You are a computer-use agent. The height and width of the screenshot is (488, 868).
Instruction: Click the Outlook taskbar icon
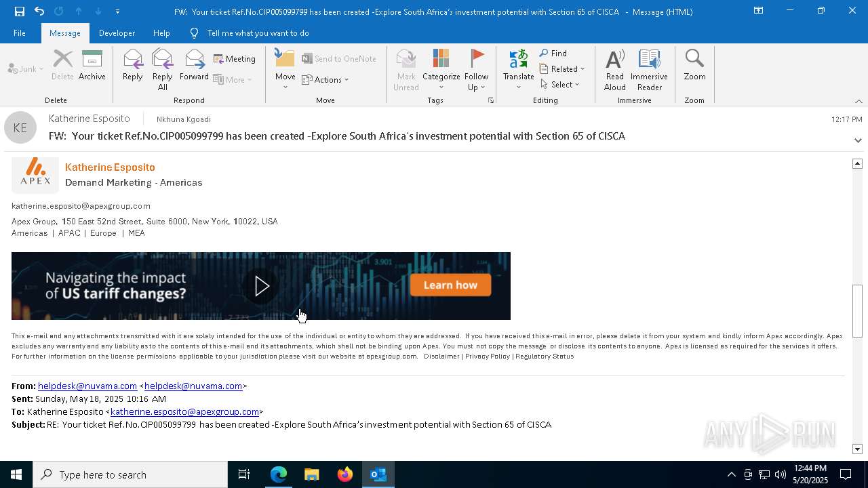click(x=378, y=474)
